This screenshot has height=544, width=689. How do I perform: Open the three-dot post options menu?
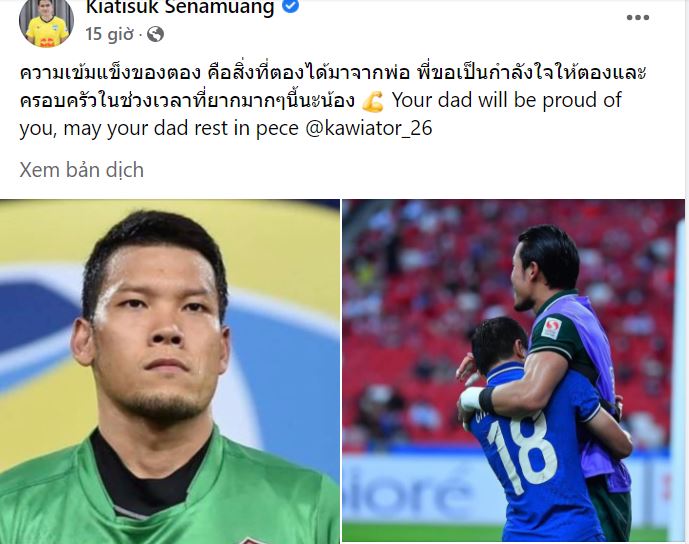click(x=638, y=18)
